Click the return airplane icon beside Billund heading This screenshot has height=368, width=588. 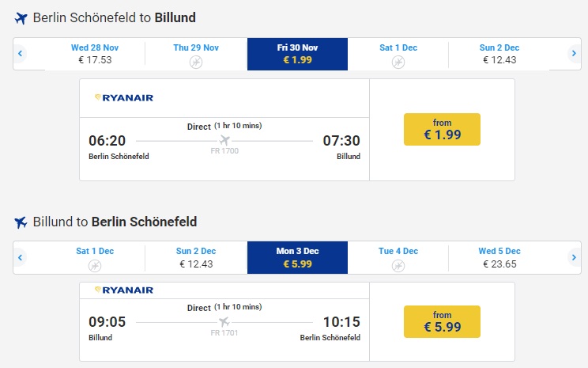pos(21,222)
